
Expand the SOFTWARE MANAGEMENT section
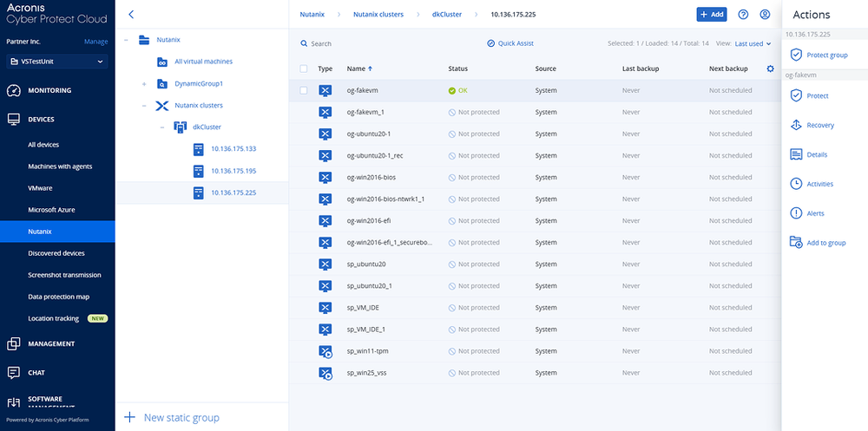click(45, 402)
